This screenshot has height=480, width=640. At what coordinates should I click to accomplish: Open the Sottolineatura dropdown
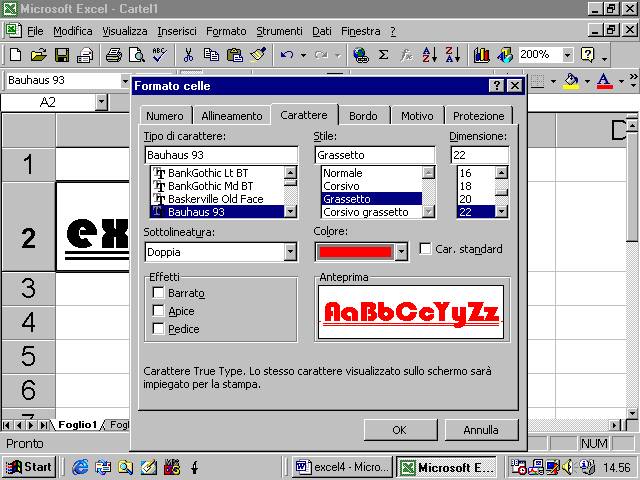pos(290,252)
